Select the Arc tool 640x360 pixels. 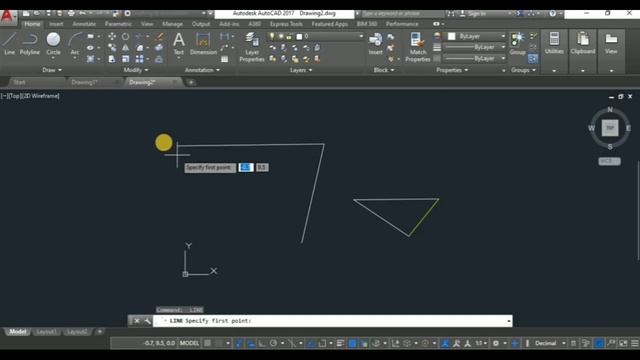point(75,45)
